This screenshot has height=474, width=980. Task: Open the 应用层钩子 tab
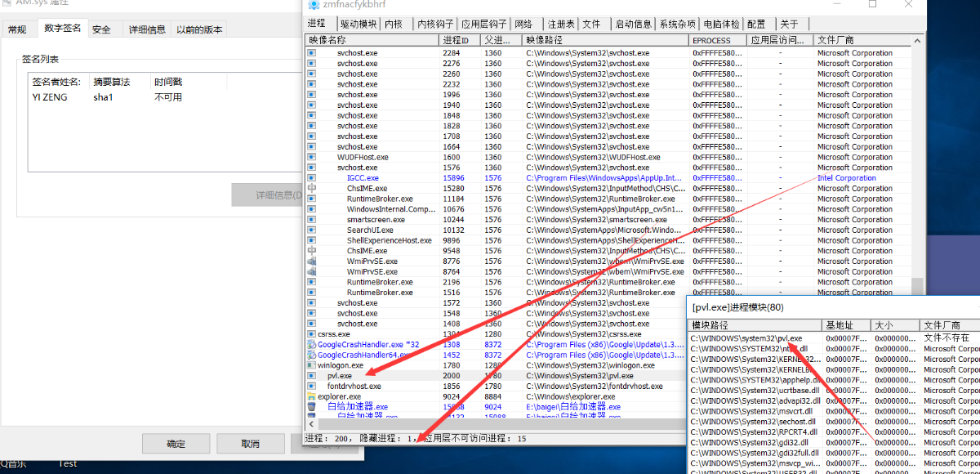[x=483, y=25]
